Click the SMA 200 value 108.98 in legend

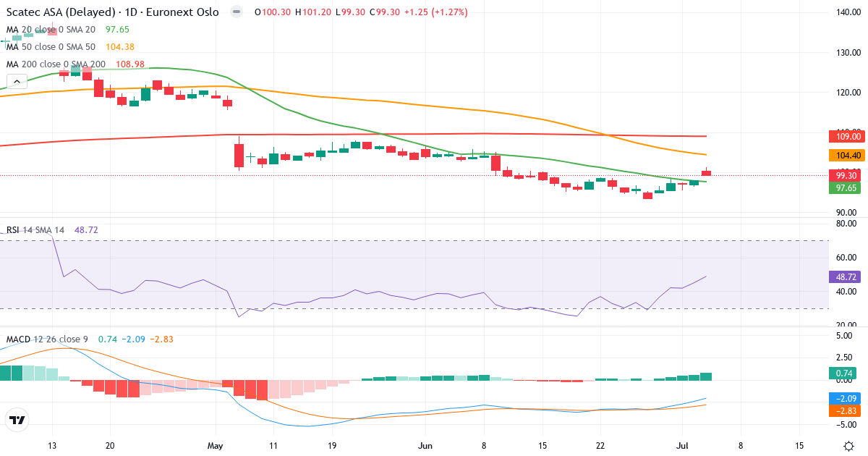click(130, 64)
